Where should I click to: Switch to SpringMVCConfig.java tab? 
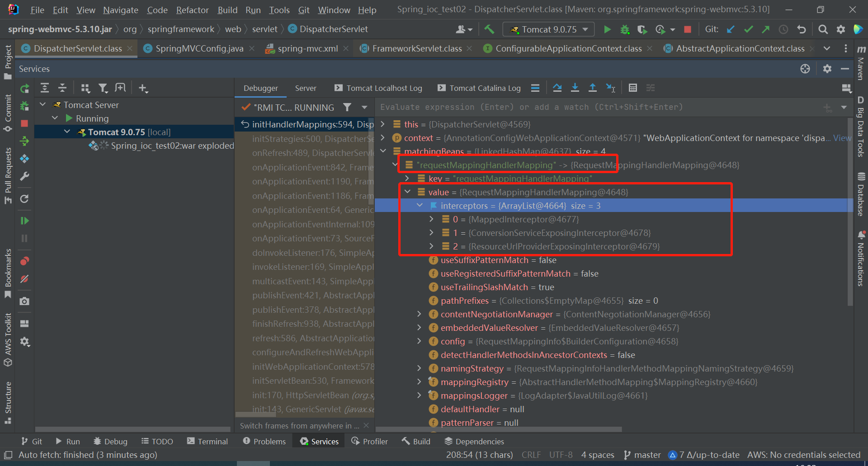pyautogui.click(x=199, y=48)
